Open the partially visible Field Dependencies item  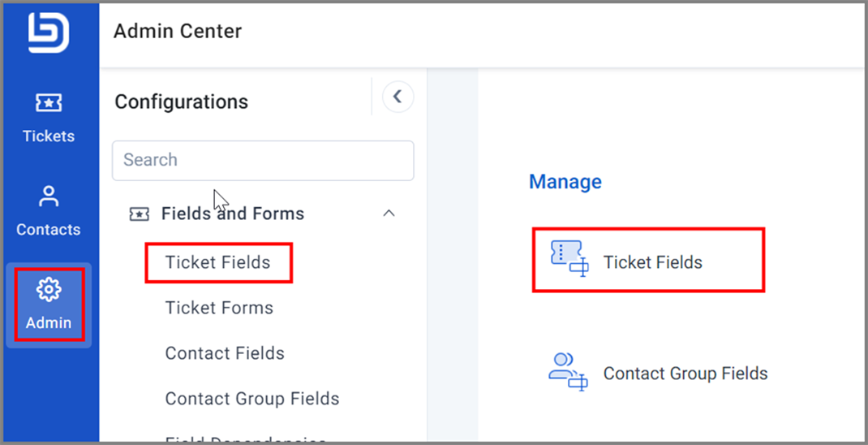[246, 440]
